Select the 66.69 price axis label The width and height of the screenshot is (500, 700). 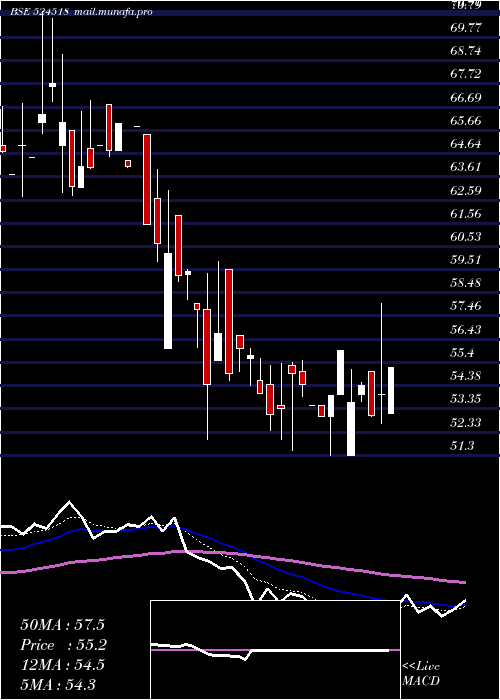(466, 97)
